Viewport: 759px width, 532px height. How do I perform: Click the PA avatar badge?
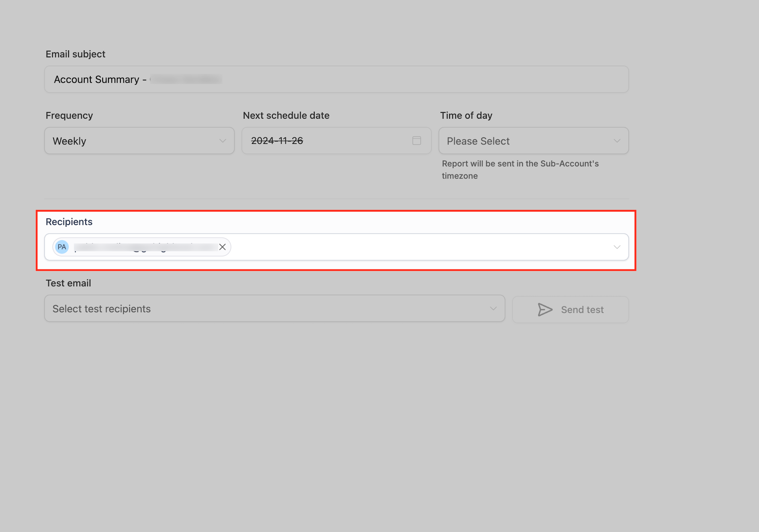[x=62, y=247]
